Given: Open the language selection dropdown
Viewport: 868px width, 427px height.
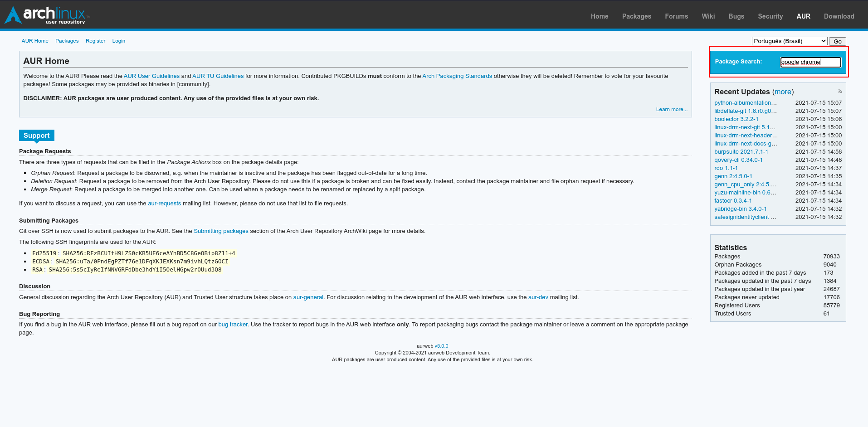Looking at the screenshot, I should click(789, 41).
